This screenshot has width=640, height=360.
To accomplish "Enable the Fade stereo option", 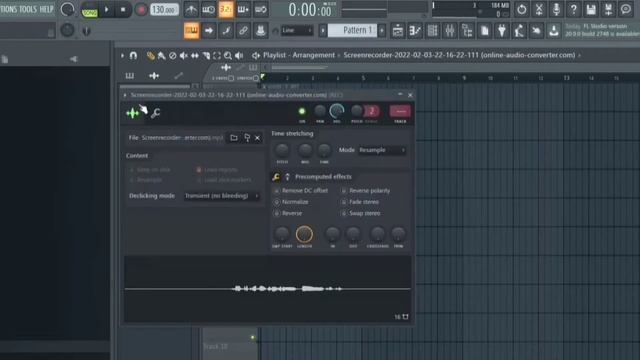I will click(360, 202).
